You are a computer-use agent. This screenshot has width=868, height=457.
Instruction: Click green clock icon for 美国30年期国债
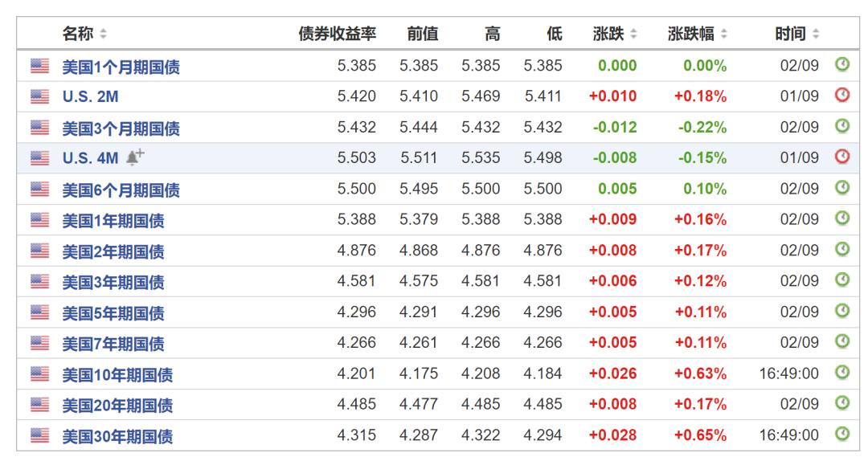(841, 435)
